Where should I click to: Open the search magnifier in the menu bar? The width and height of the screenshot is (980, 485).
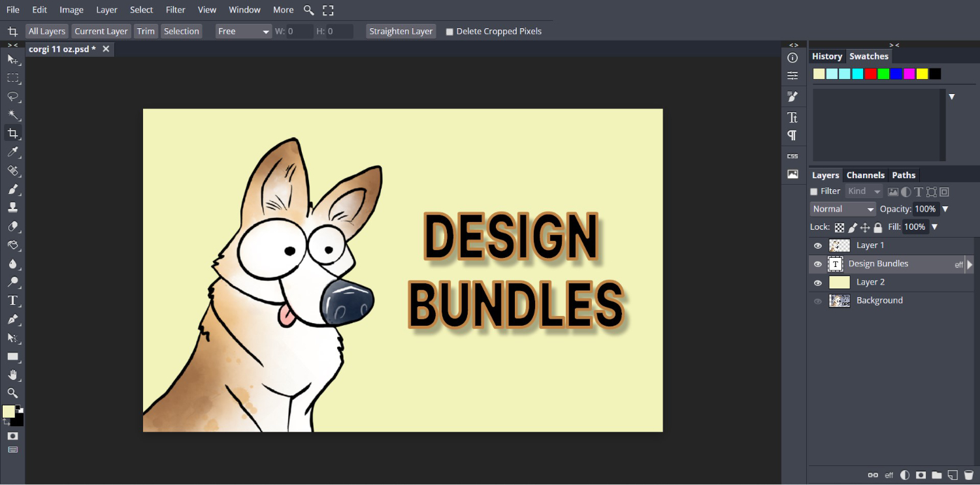308,10
